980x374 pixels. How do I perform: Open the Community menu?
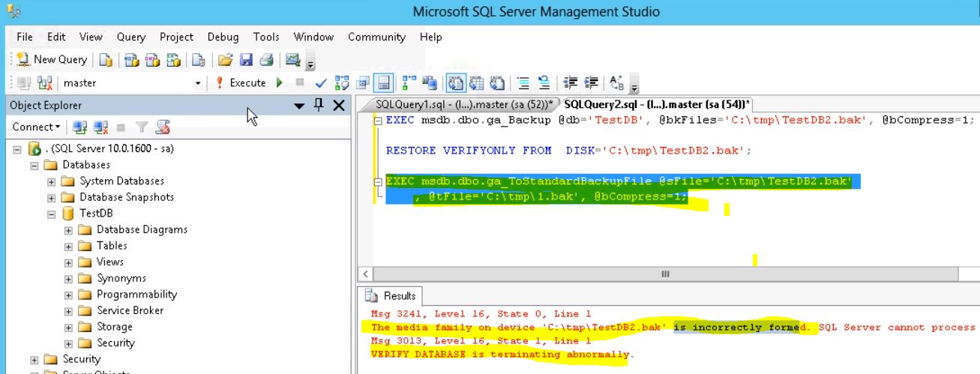pyautogui.click(x=376, y=37)
